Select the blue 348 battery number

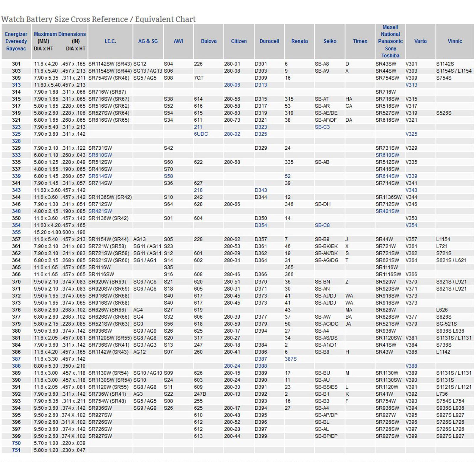tap(16, 212)
